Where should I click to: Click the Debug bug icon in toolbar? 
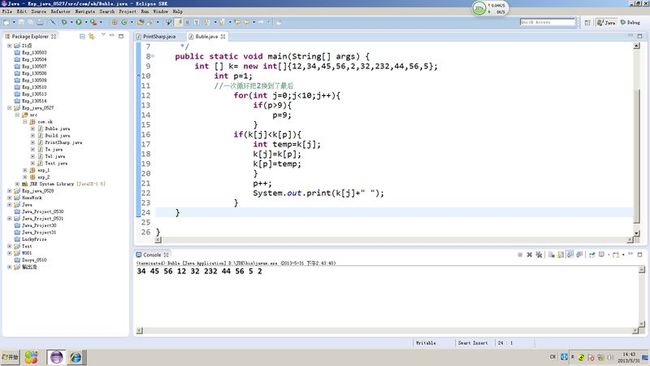coord(64,22)
